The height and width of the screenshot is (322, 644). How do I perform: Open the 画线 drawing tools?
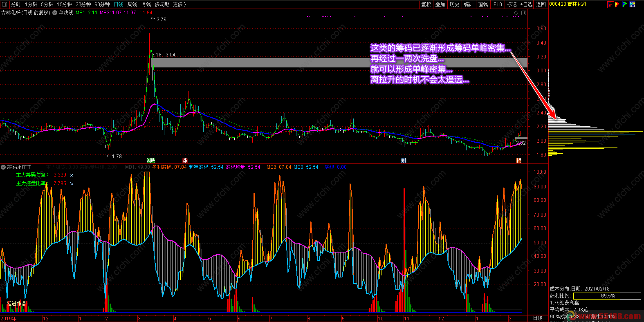coord(483,4)
